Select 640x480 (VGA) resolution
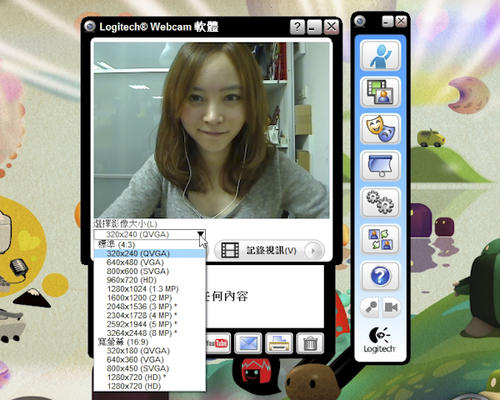This screenshot has width=500, height=400. [150, 262]
